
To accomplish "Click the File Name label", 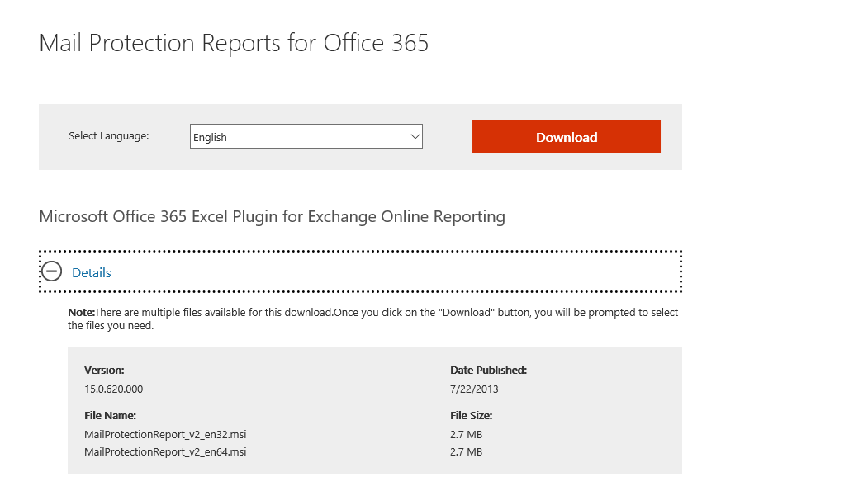I will coord(110,416).
